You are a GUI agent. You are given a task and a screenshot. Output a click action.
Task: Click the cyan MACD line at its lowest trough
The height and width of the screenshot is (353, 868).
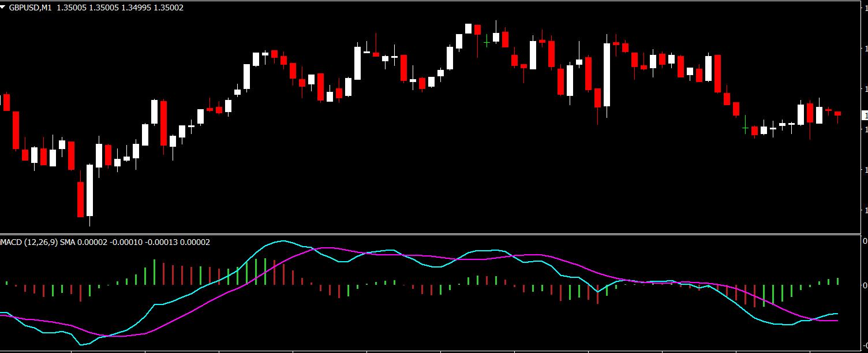tap(83, 344)
